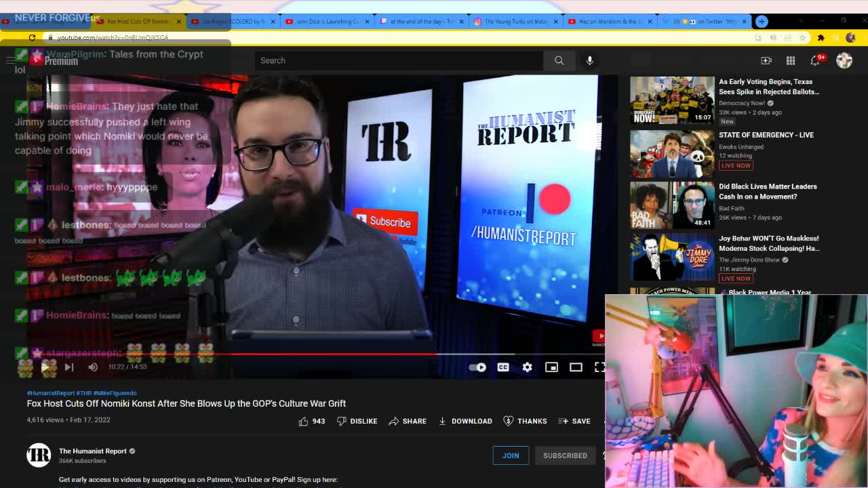Screen dimensions: 868x488
Task: Click 'The Jimmy Dore Show' channel name
Action: tap(749, 260)
